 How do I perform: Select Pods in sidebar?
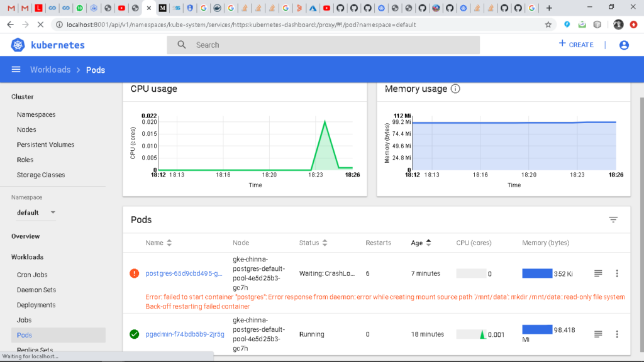[x=58, y=335]
